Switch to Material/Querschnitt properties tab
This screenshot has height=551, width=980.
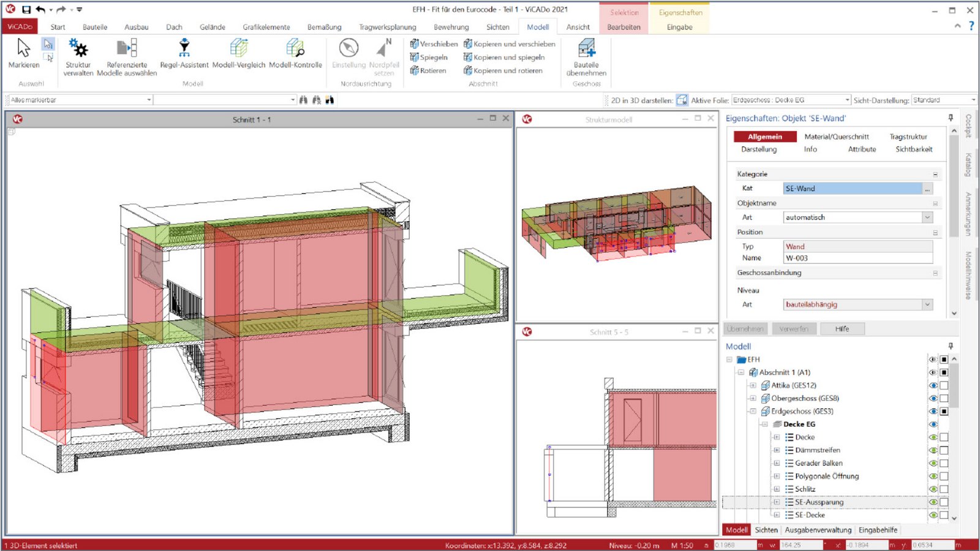click(837, 137)
